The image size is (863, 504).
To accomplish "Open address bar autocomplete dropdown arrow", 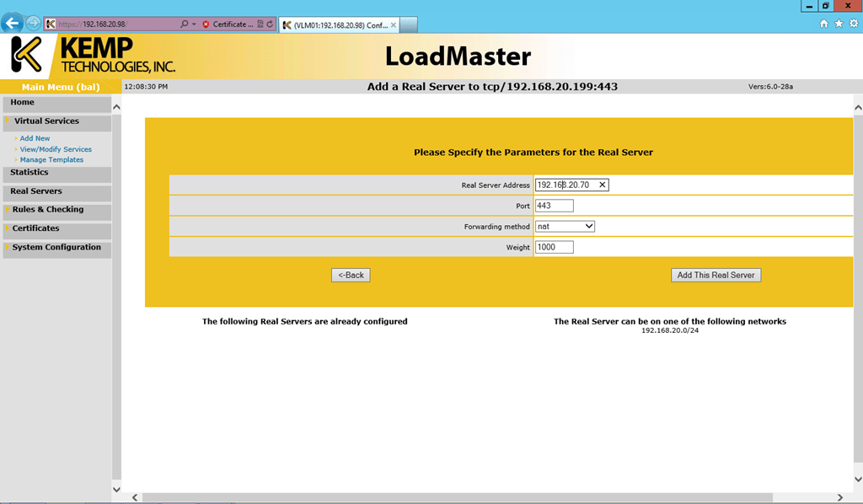I will [x=194, y=24].
